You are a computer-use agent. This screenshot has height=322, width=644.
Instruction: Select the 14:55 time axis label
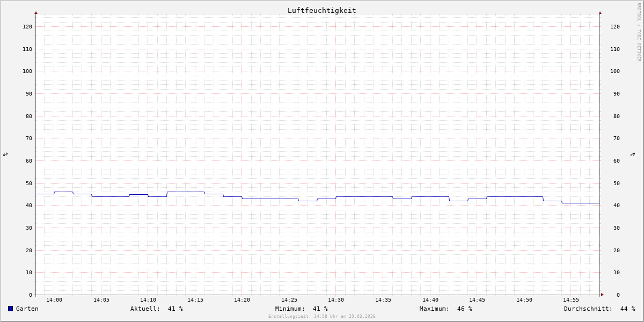coord(571,300)
